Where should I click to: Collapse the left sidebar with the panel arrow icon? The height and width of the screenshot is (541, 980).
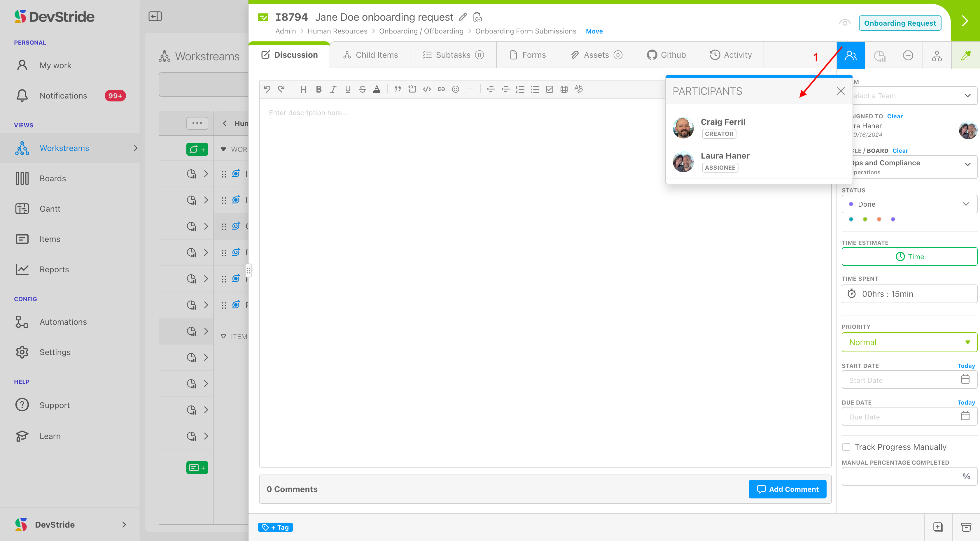pos(155,16)
